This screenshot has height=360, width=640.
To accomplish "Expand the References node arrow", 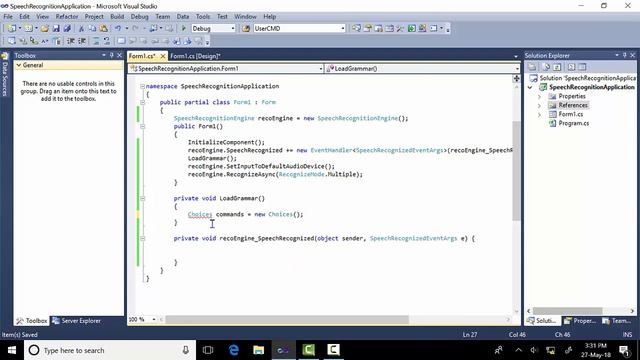I will (x=539, y=106).
